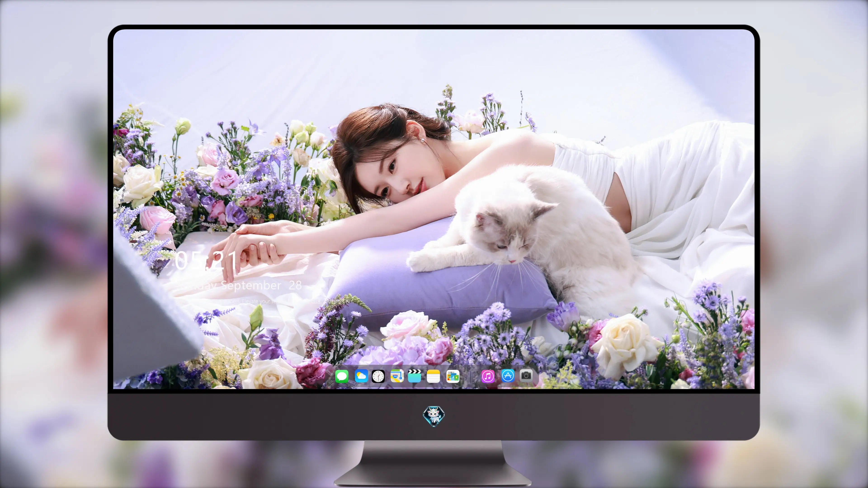
Task: Click the 05:21 clock widget
Action: [x=205, y=261]
